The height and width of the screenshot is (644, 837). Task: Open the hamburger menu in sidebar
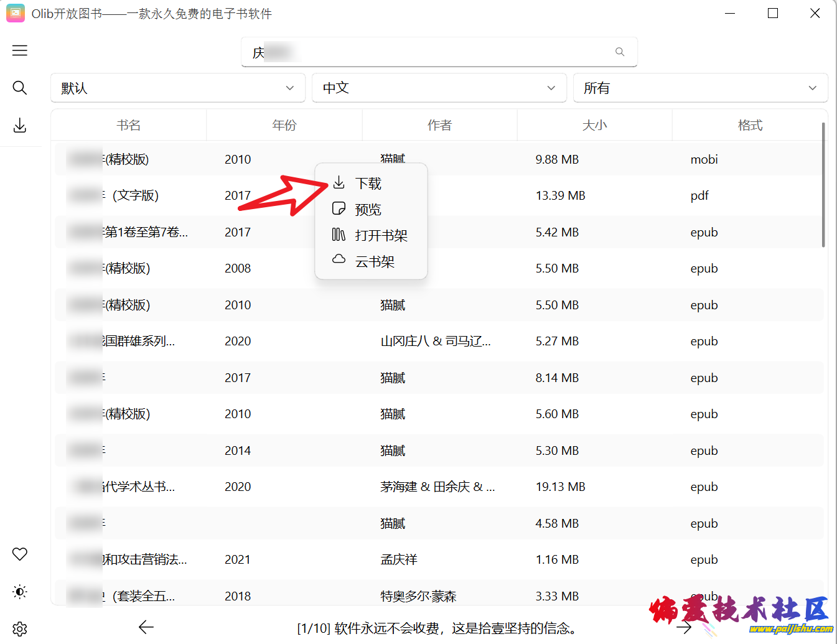(20, 50)
